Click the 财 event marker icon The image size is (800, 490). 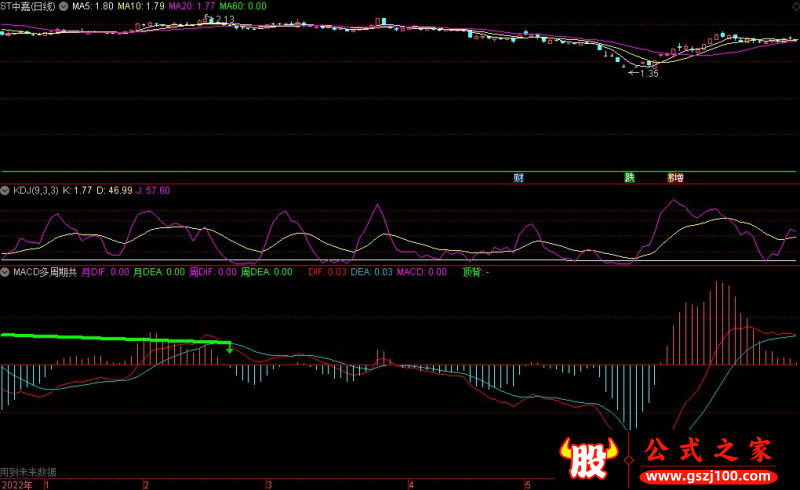click(519, 178)
